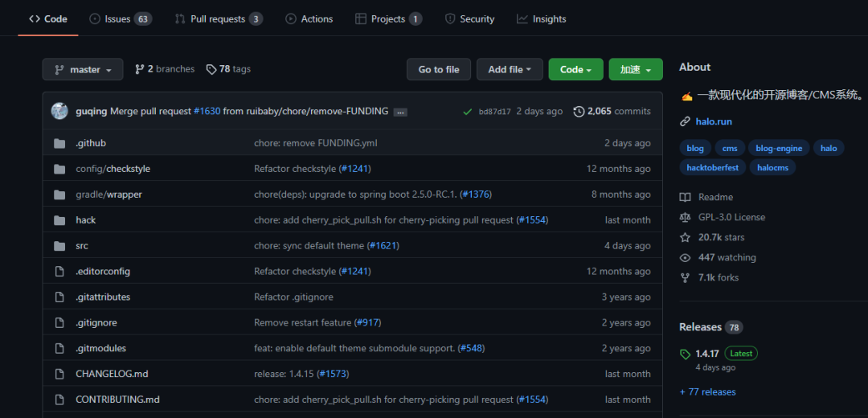The height and width of the screenshot is (418, 868).
Task: View the 78 tags link
Action: (228, 69)
